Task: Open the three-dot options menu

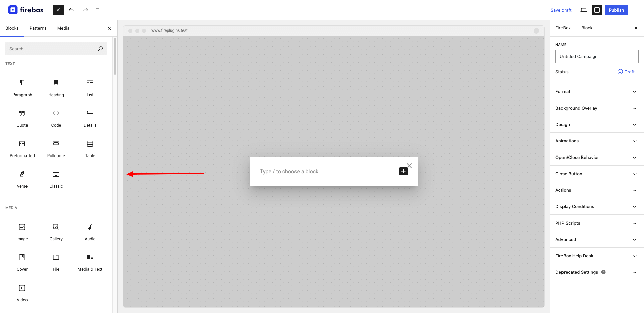Action: (x=636, y=10)
